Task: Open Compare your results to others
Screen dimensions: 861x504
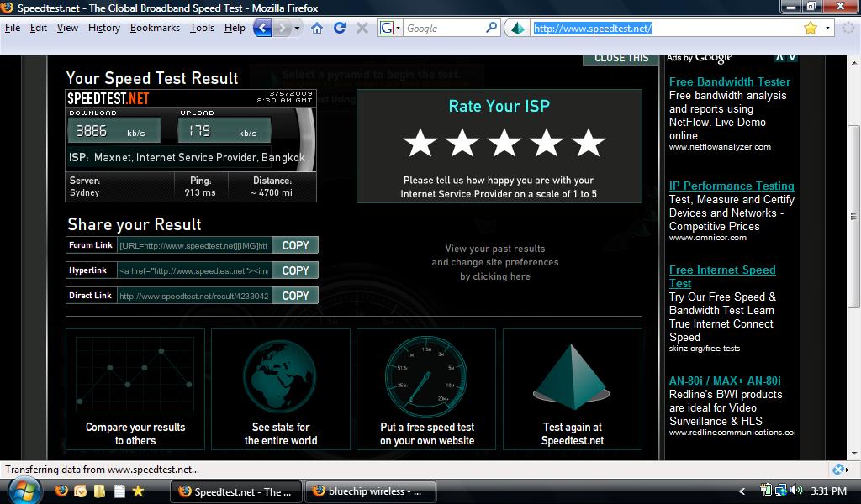Action: 135,390
